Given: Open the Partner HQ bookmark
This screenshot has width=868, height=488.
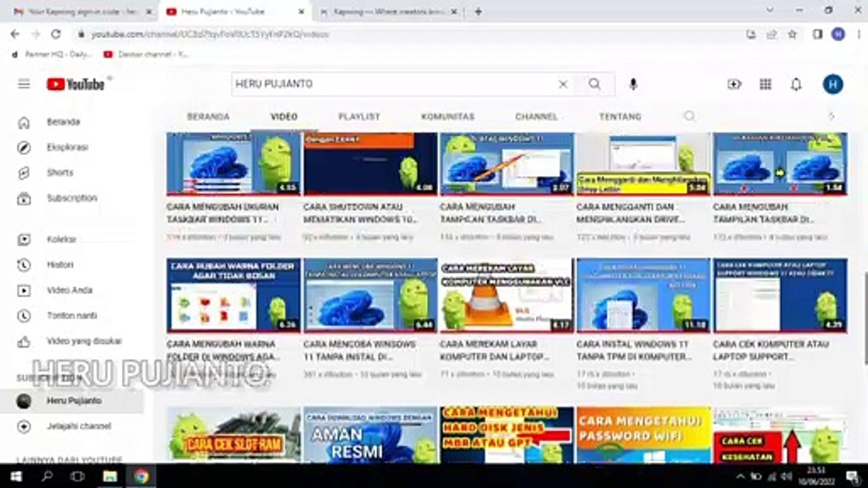Looking at the screenshot, I should pyautogui.click(x=52, y=54).
